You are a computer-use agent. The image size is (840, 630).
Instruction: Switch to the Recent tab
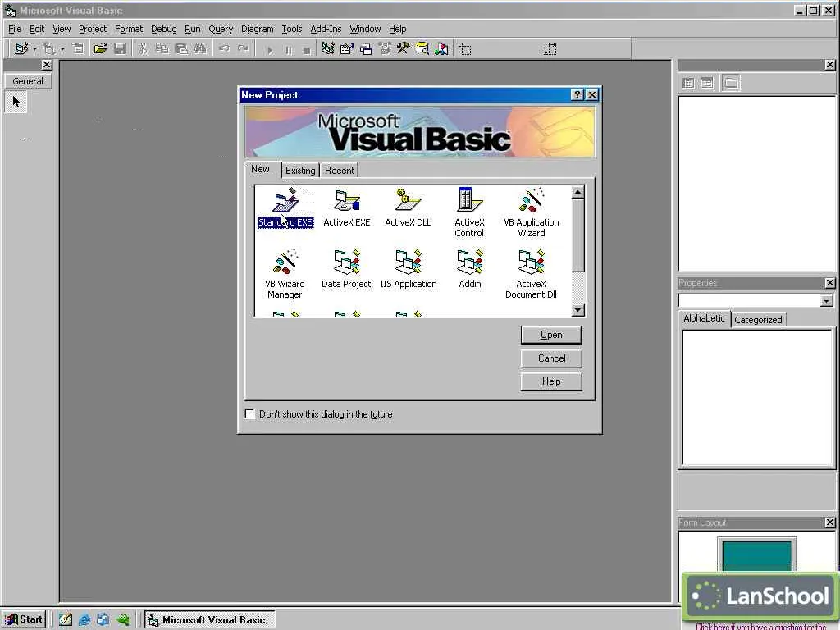coord(339,171)
